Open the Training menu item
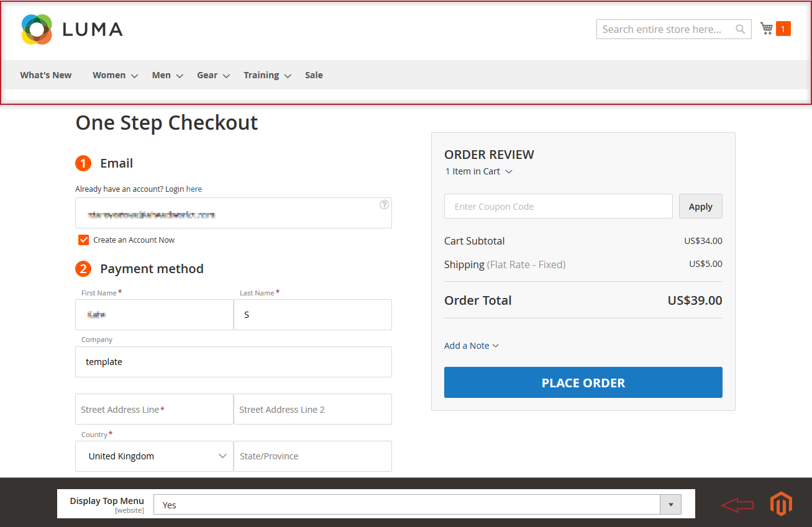 pos(261,75)
